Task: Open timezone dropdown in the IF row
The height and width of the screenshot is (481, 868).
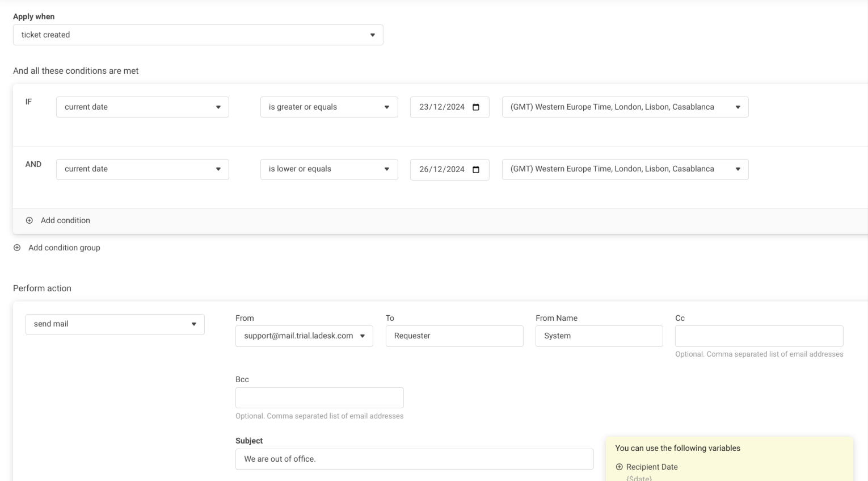Action: pos(625,107)
